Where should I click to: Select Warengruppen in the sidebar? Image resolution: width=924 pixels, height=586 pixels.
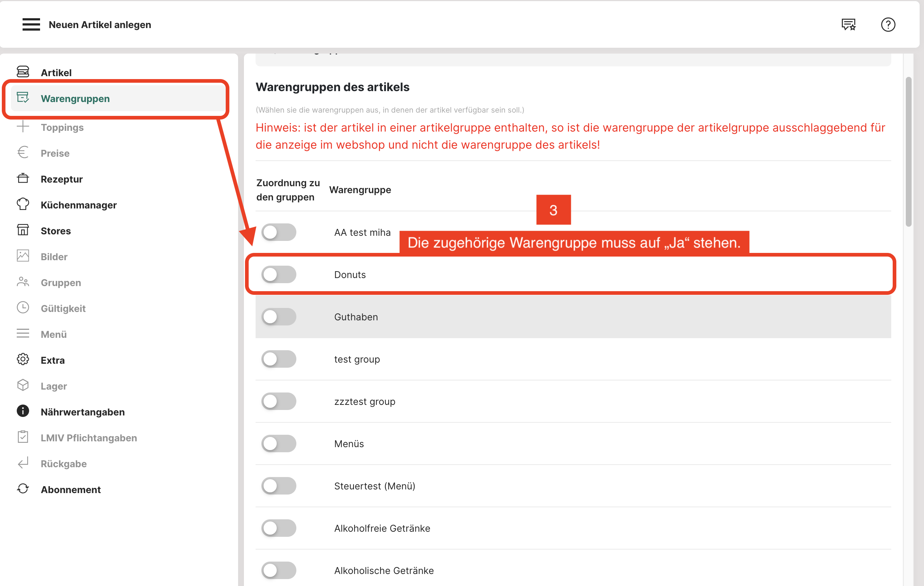(x=75, y=99)
